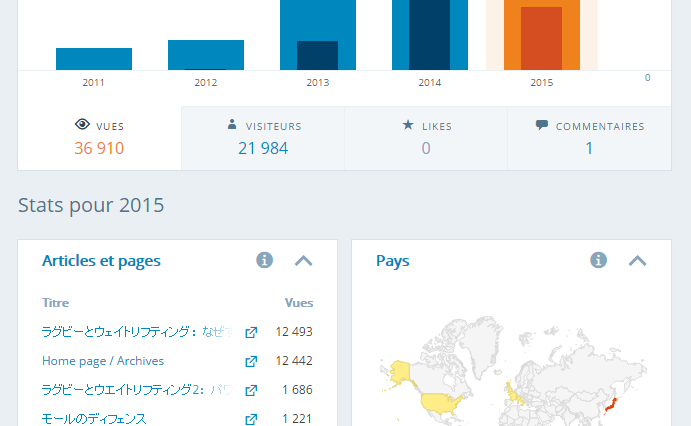Open external link for the 12 493 views article
Image resolution: width=691 pixels, height=426 pixels.
[x=251, y=332]
